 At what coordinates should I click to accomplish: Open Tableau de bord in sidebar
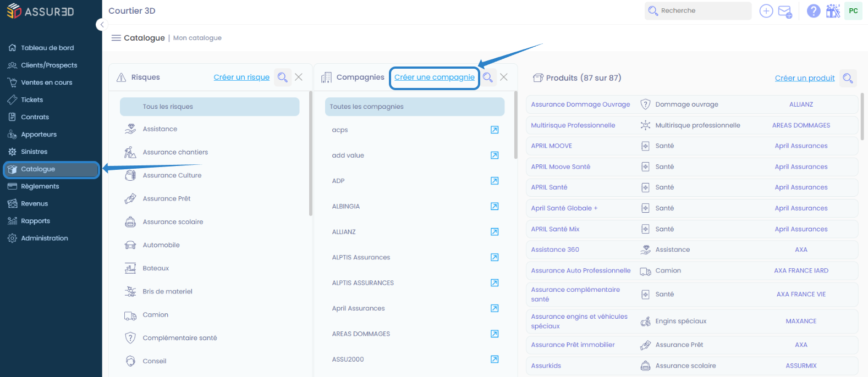point(47,48)
